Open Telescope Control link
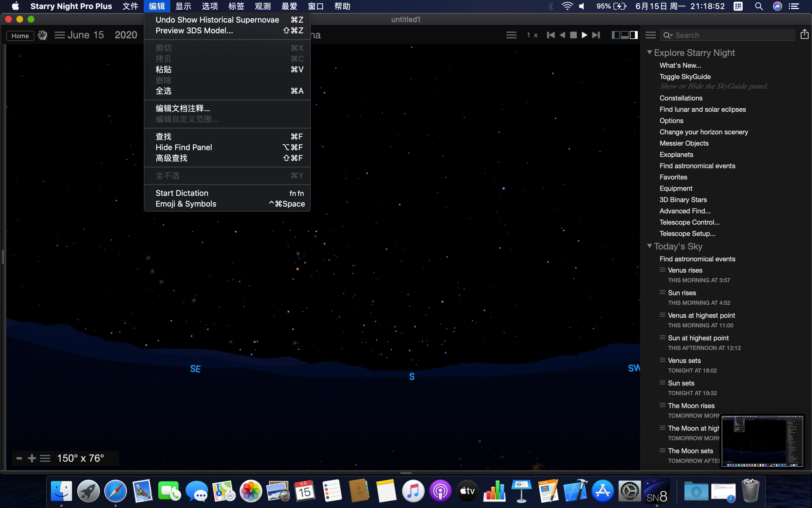Image resolution: width=812 pixels, height=508 pixels. 689,222
